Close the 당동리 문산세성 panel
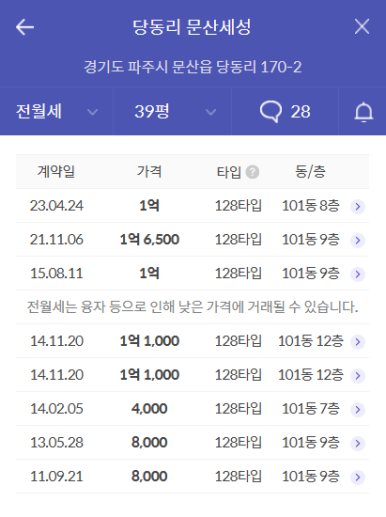Image resolution: width=386 pixels, height=517 pixels. click(362, 27)
